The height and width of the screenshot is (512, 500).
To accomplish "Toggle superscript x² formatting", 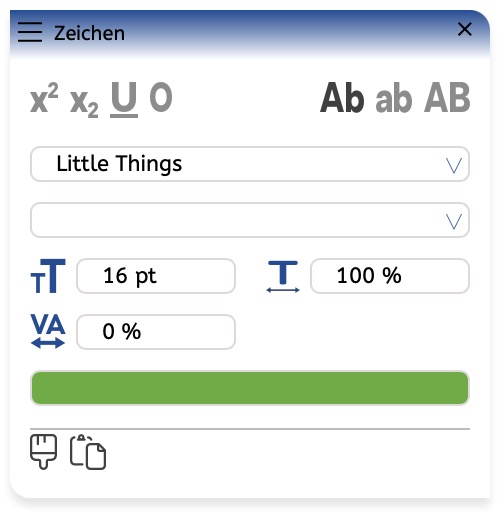I will tap(44, 98).
